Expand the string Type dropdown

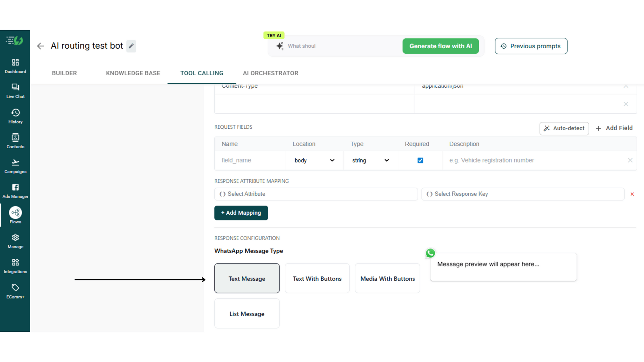371,160
